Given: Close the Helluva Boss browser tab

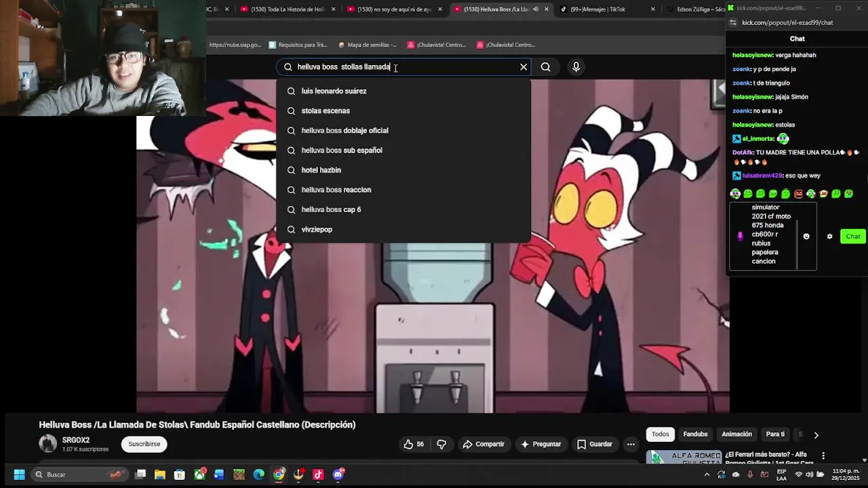Looking at the screenshot, I should coord(547,9).
